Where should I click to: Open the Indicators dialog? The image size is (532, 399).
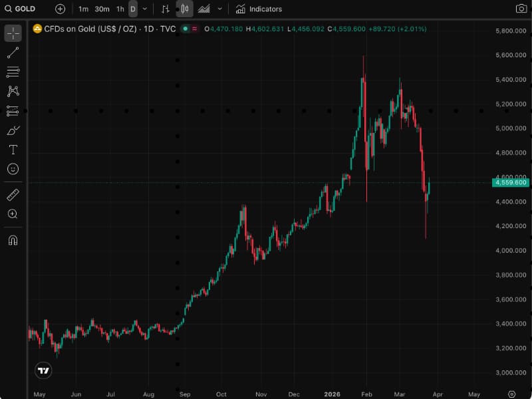coord(259,9)
